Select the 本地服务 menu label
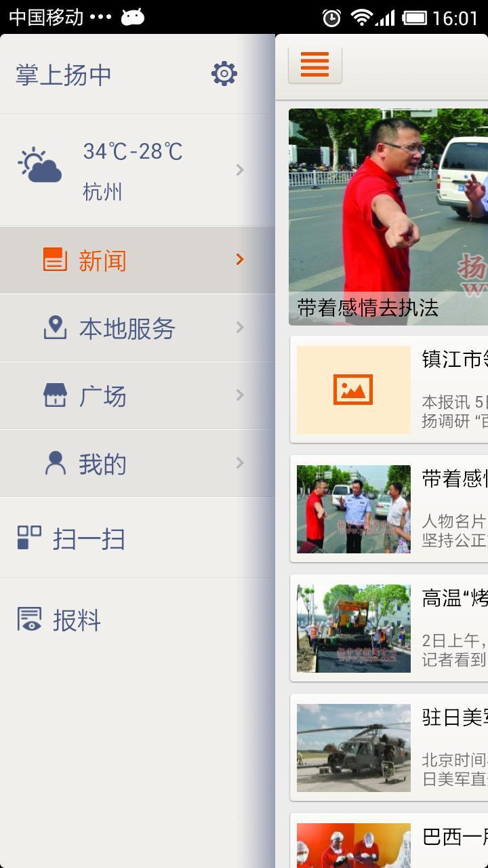488x868 pixels. click(127, 328)
